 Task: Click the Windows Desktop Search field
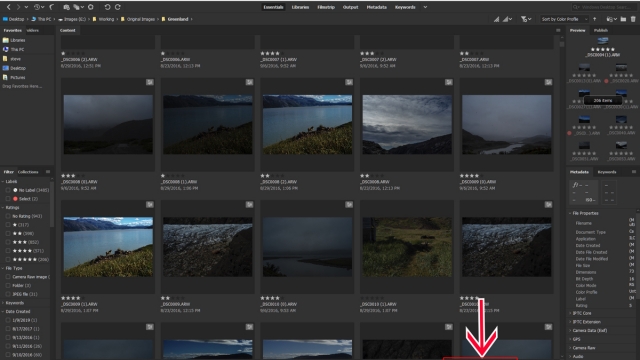click(x=604, y=7)
